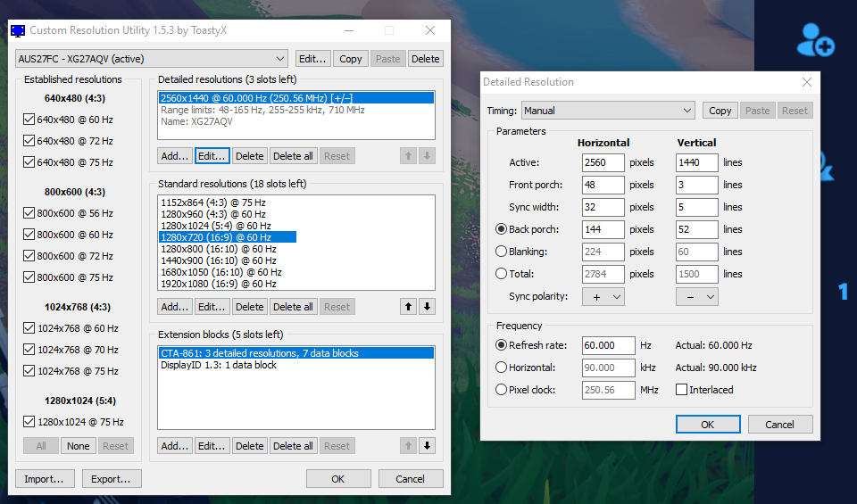This screenshot has height=504, width=857.
Task: Select 2560x1440 @ 60.000 Hz detailed resolution
Action: click(x=296, y=98)
